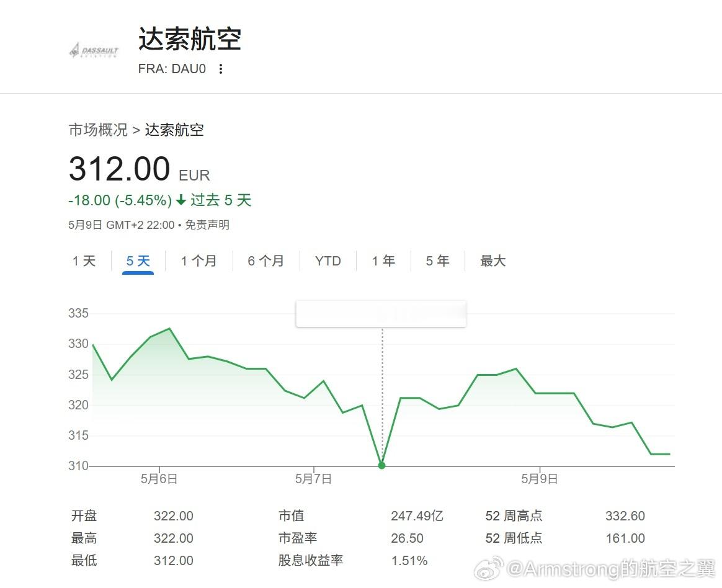
Task: Click the 52 周低点 value 161.00
Action: 625,538
